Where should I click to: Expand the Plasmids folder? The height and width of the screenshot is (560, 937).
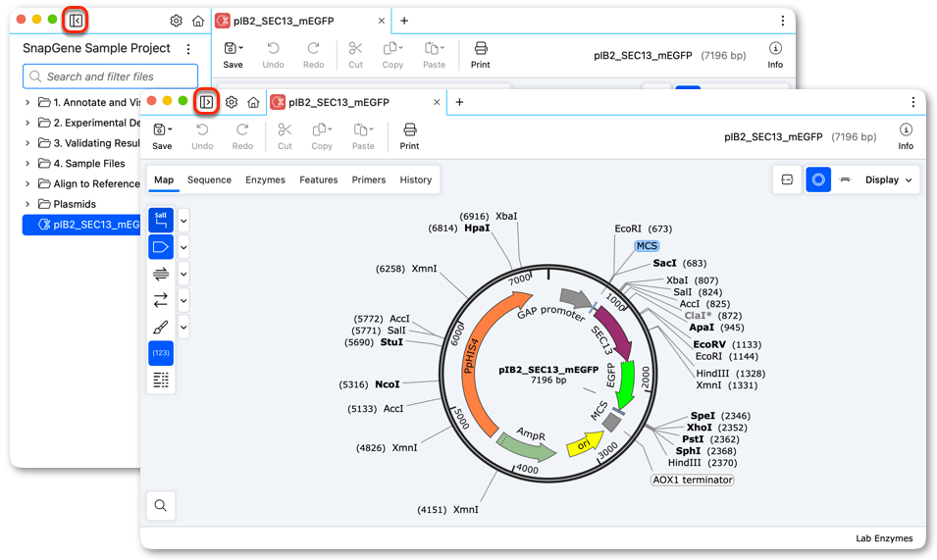(x=27, y=204)
